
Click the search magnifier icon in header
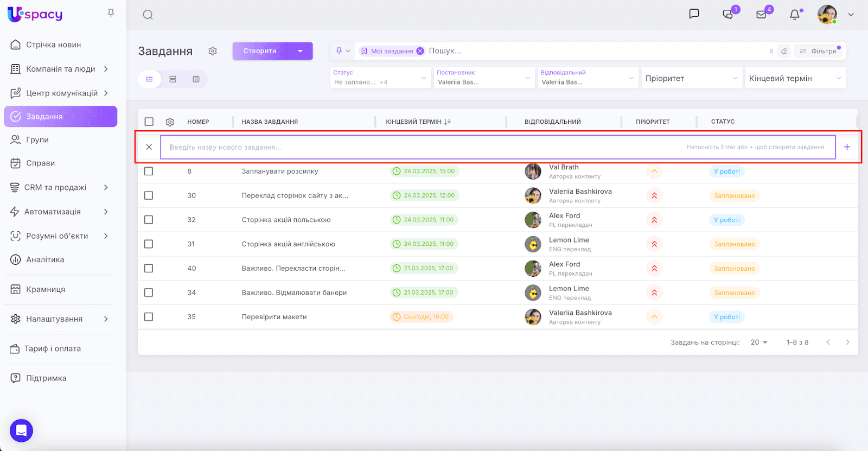[148, 15]
